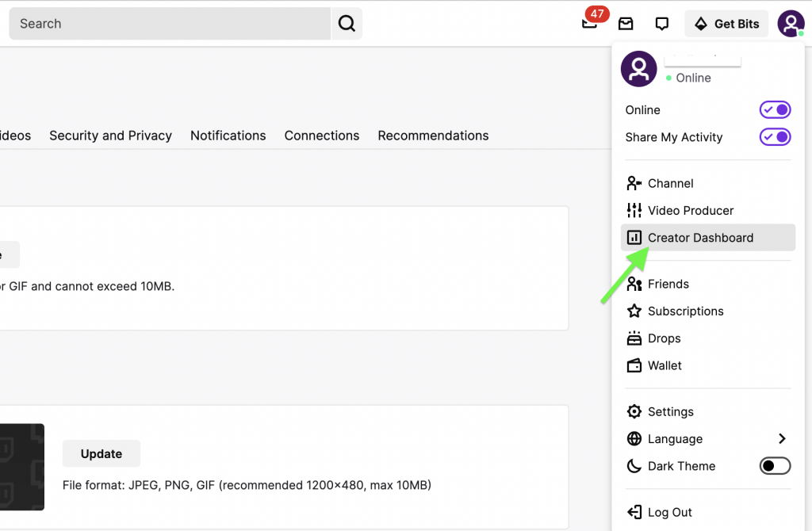Open Creator Dashboard menu item
Viewport: 812px width, 531px height.
pos(708,238)
